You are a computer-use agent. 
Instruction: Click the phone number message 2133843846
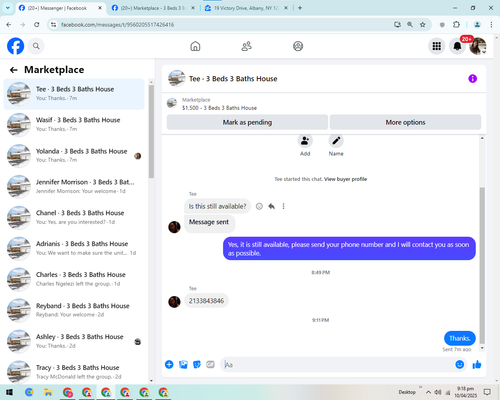(206, 301)
